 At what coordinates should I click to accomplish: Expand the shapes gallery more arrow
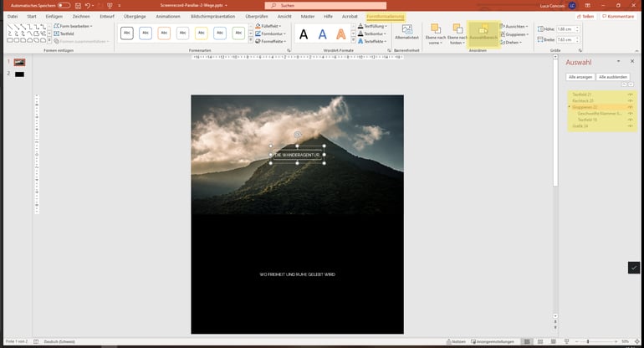click(49, 40)
